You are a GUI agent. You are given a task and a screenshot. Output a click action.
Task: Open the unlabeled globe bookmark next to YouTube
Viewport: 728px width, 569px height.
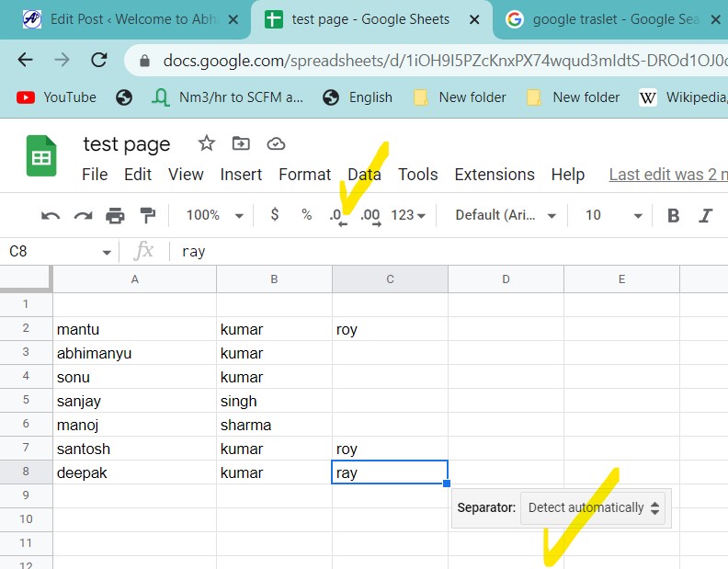[124, 97]
